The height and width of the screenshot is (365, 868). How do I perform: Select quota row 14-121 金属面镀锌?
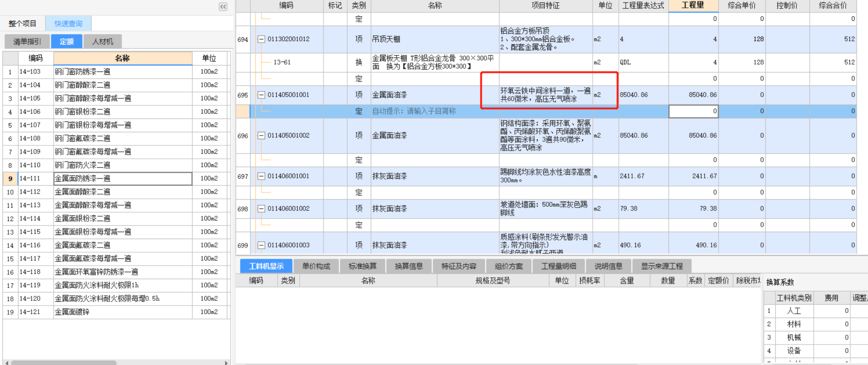coord(116,312)
